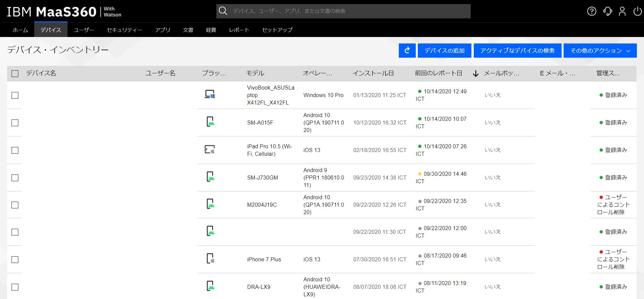
Task: Click Android icon in 09/22/2020 11:30 row
Action: [211, 231]
